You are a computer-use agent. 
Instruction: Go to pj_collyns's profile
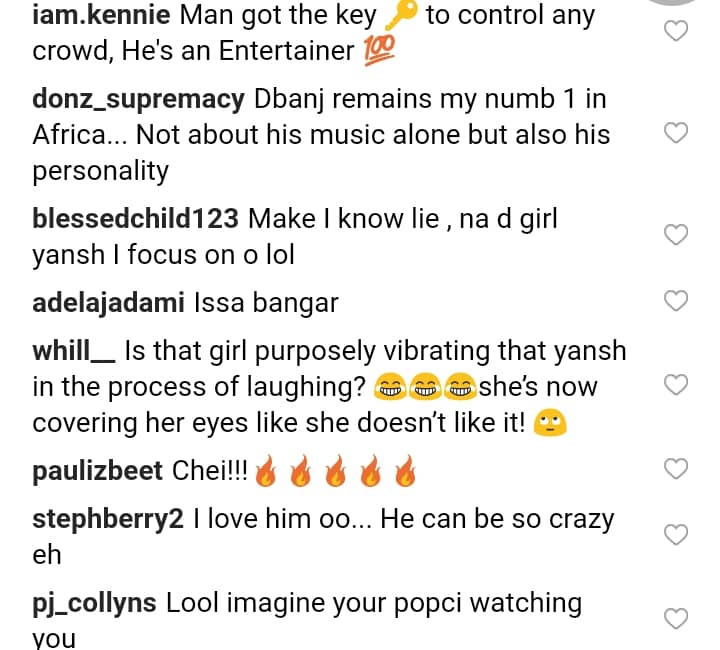click(x=95, y=603)
